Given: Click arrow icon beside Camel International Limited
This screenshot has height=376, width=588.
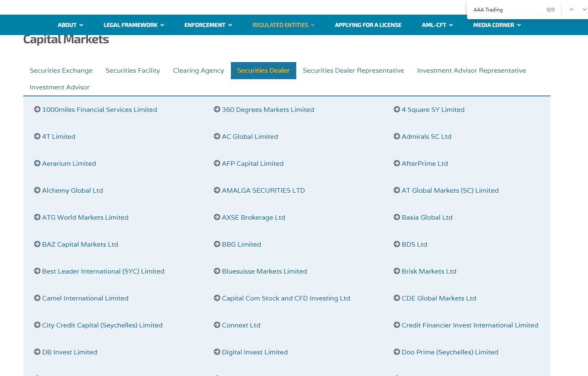Looking at the screenshot, I should point(37,298).
